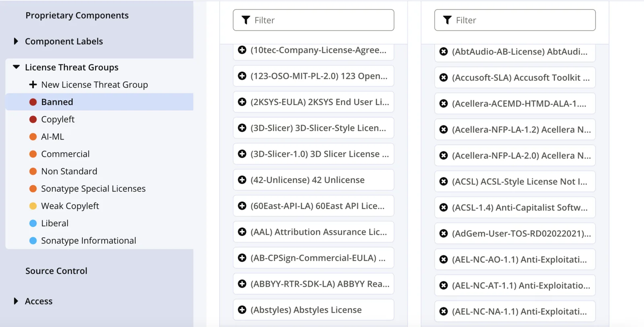The width and height of the screenshot is (644, 327).
Task: Click the applied licenses Filter field
Action: pos(515,20)
